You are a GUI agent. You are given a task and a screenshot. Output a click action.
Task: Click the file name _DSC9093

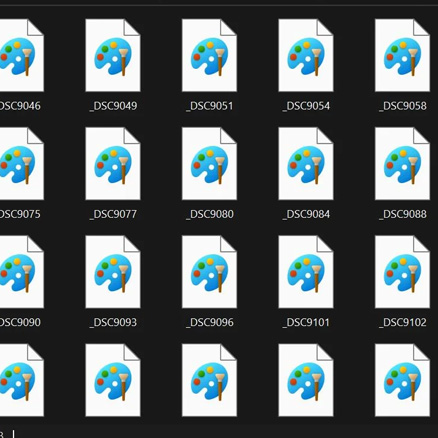point(113,323)
